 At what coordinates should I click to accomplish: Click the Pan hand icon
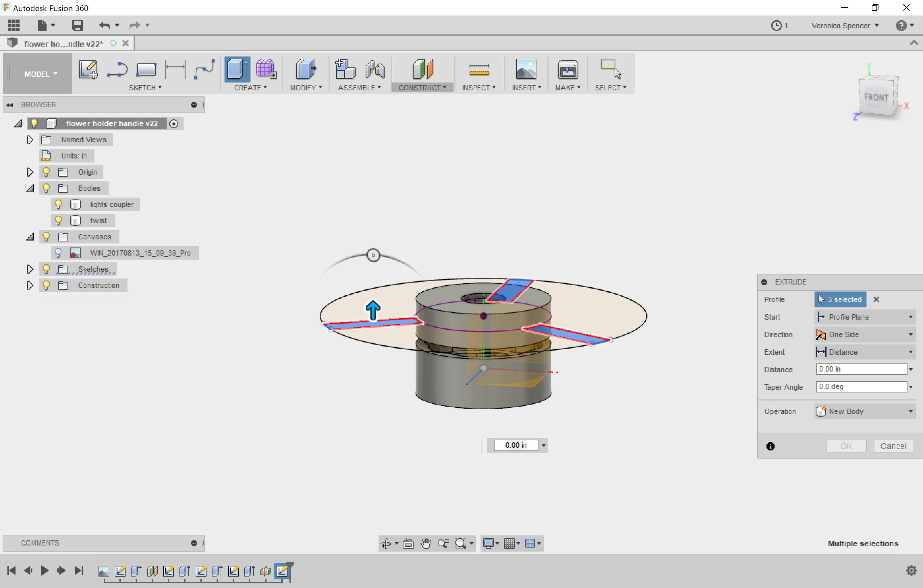coord(425,543)
